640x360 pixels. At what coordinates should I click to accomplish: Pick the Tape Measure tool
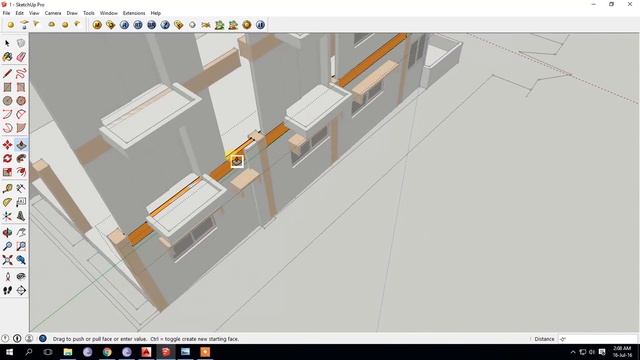pyautogui.click(x=7, y=189)
